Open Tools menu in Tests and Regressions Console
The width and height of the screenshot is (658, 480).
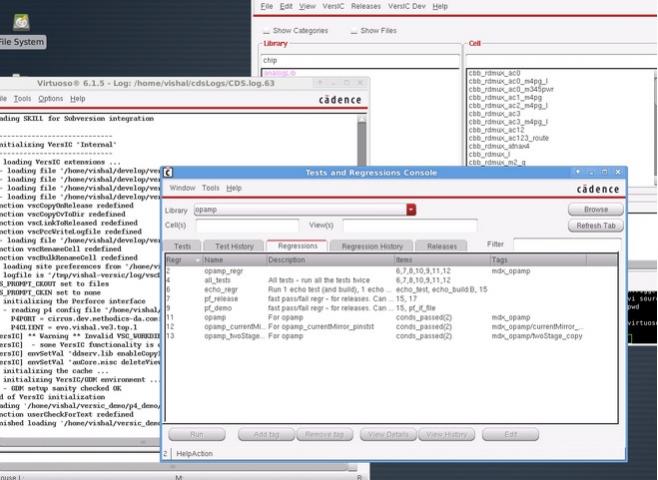211,188
